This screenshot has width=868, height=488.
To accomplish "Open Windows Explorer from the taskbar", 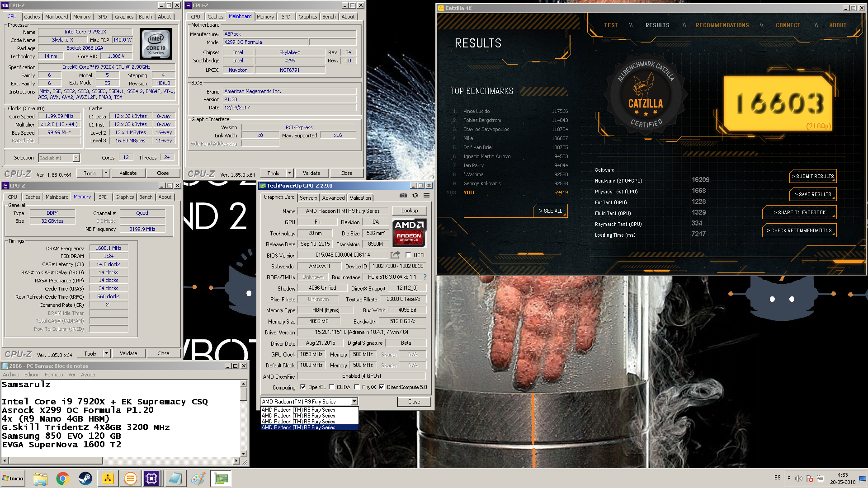I will [40, 479].
